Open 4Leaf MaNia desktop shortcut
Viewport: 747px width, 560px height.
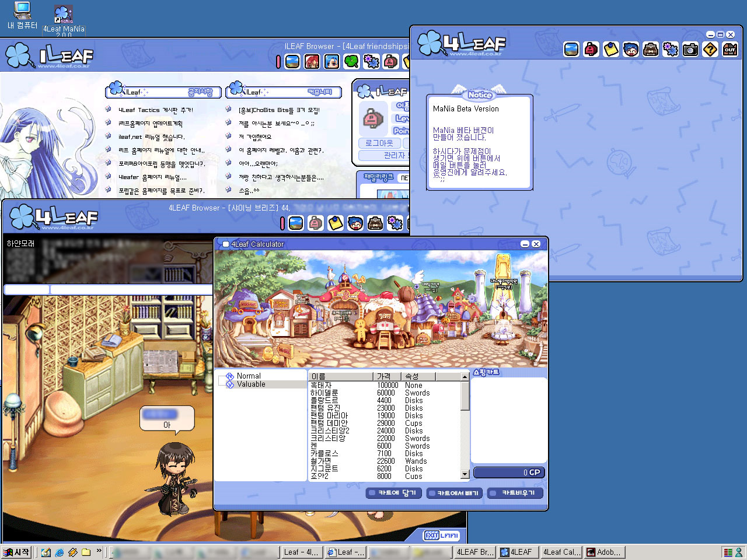pos(64,21)
